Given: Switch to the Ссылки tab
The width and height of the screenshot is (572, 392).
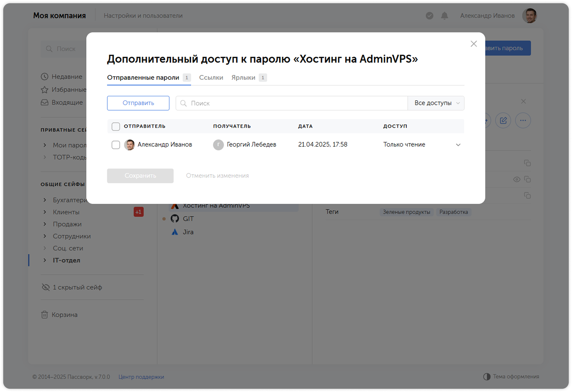Looking at the screenshot, I should tap(211, 78).
